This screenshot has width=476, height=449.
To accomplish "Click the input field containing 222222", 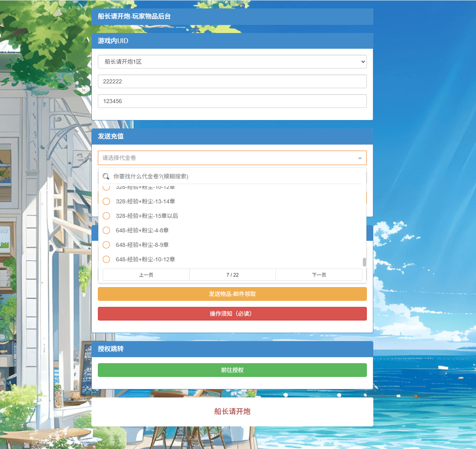I will 232,81.
